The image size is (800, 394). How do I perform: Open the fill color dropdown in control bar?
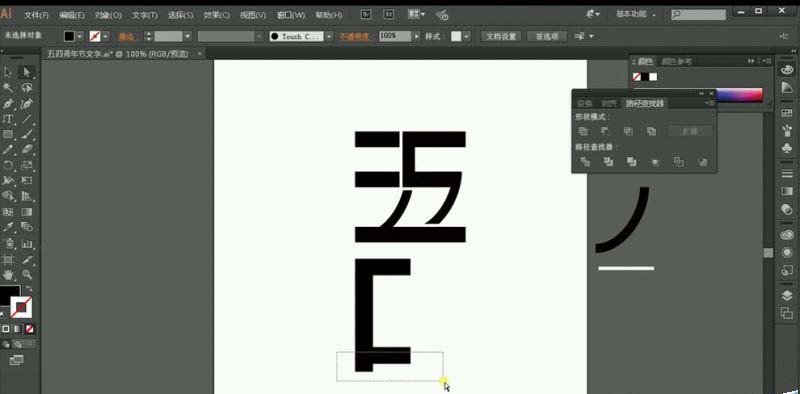pos(80,36)
